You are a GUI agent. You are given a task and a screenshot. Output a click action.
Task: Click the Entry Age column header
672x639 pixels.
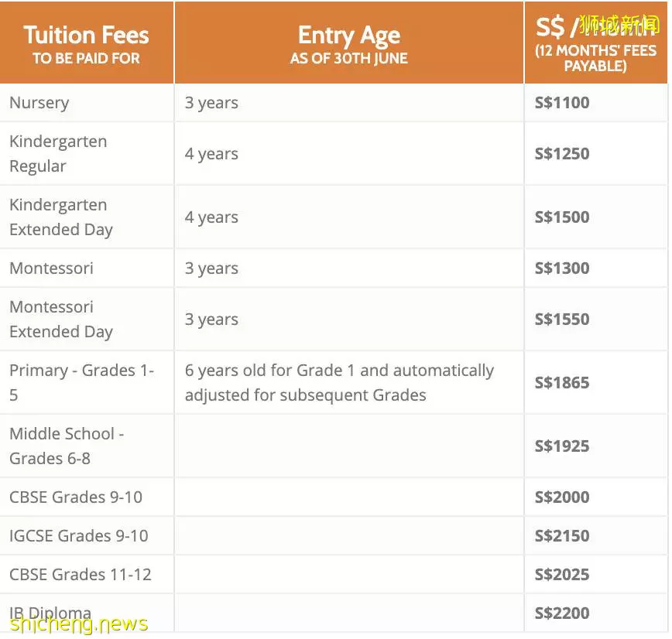pos(349,43)
